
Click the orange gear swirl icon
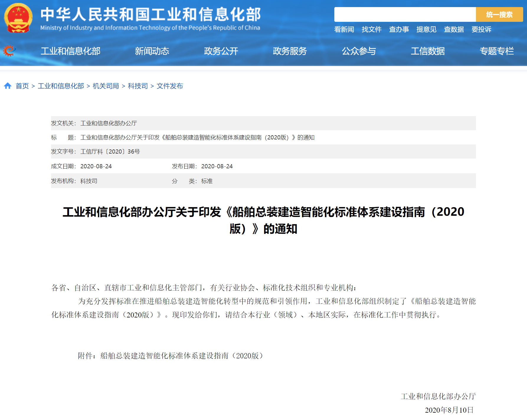coord(9,51)
